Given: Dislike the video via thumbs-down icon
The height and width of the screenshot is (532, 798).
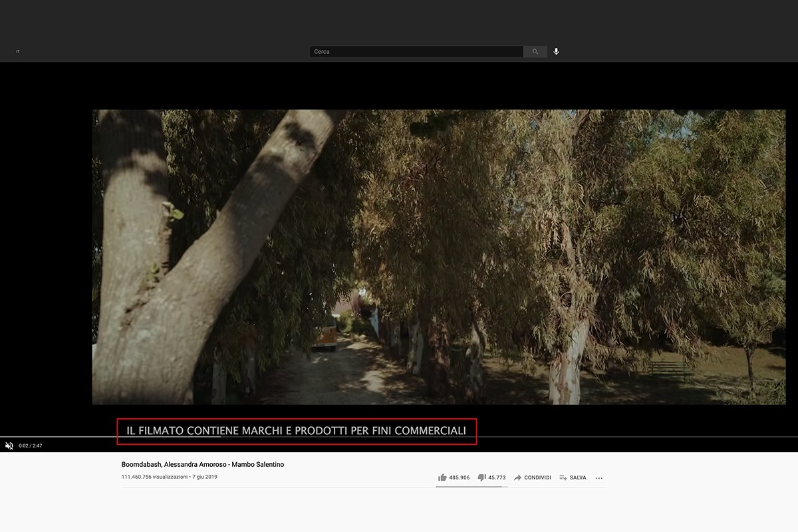Looking at the screenshot, I should pos(481,477).
